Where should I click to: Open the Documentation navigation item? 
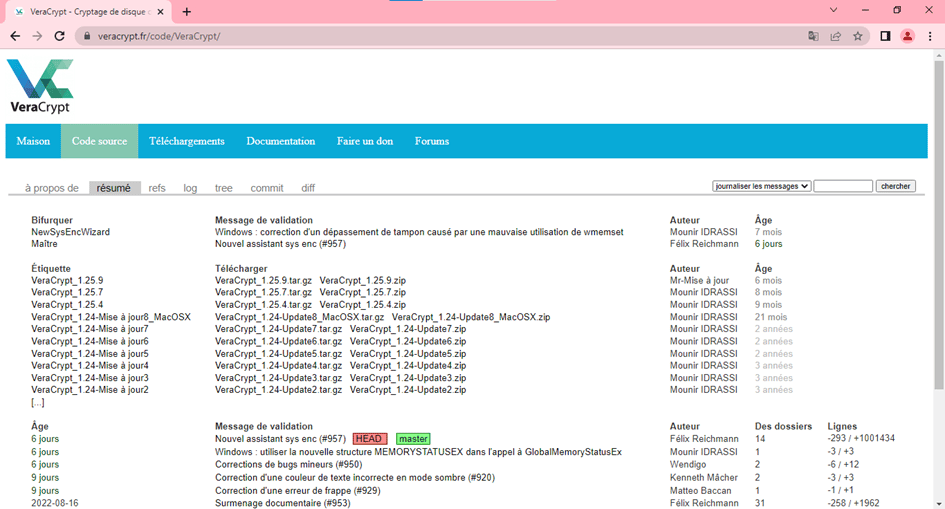click(x=281, y=141)
